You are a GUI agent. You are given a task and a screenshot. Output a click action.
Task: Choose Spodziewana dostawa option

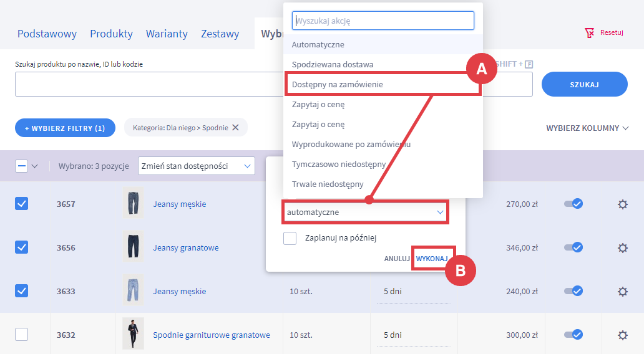pos(383,64)
